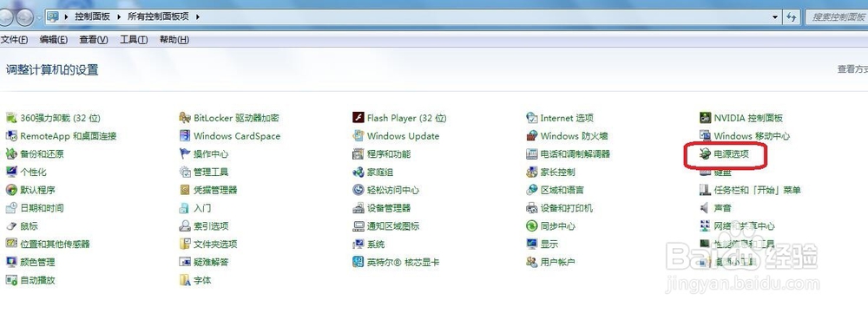The height and width of the screenshot is (313, 868).
Task: Click the Windows Update icon
Action: pyautogui.click(x=358, y=136)
